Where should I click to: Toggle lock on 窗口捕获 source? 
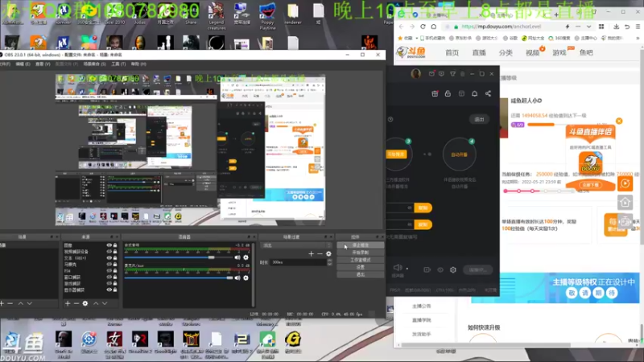[115, 277]
